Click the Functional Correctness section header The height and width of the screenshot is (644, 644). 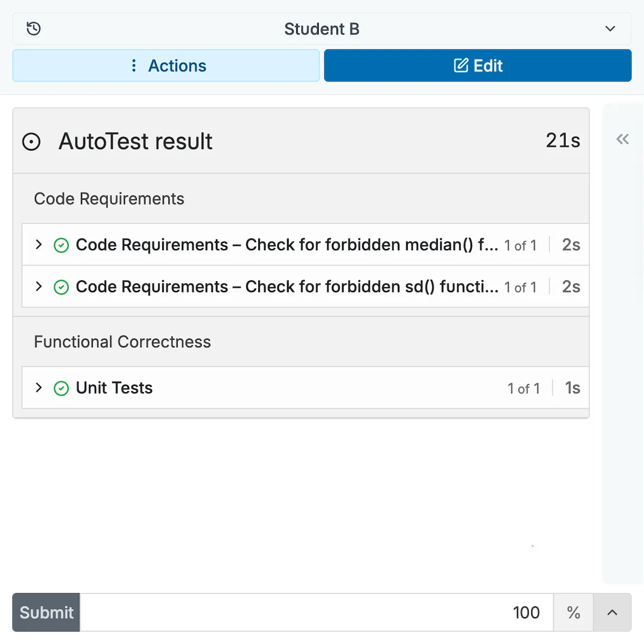pos(122,342)
